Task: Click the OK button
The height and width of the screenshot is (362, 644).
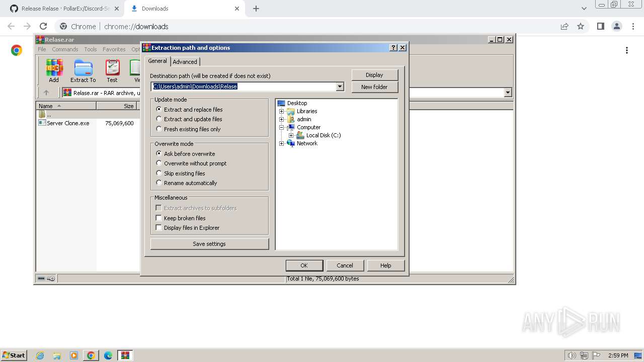Action: (x=304, y=265)
